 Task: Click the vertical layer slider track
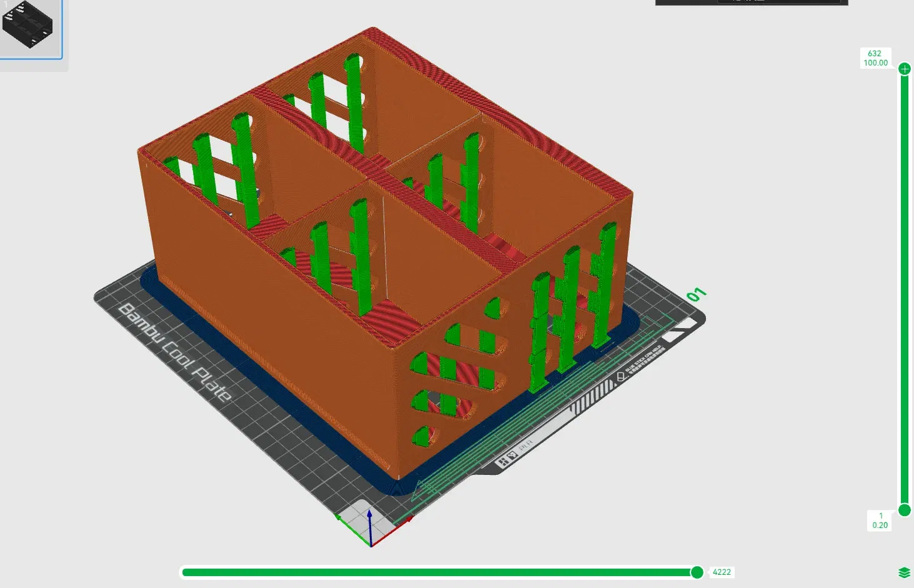pos(904,289)
